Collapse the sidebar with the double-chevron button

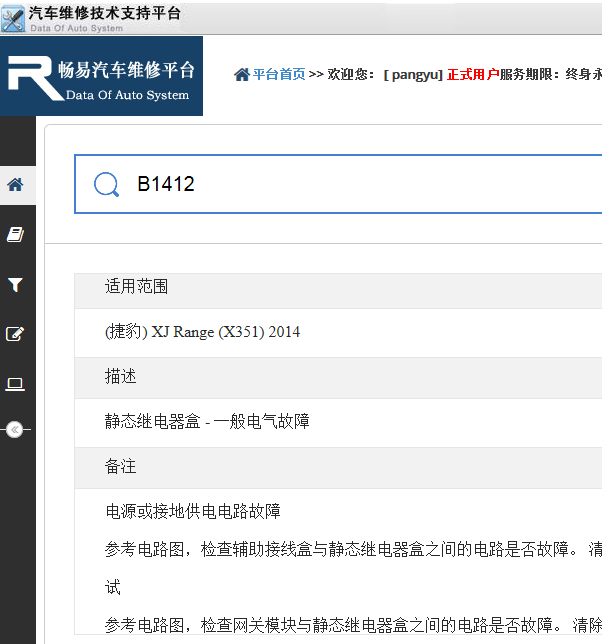(15, 430)
